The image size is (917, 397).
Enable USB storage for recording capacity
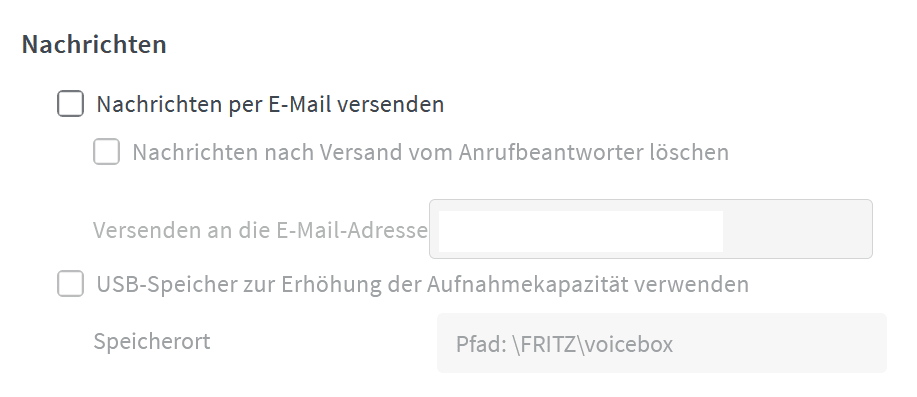click(70, 284)
